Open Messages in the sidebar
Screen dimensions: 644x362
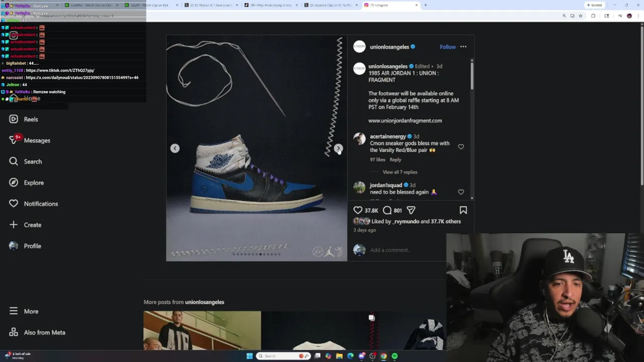coord(30,140)
